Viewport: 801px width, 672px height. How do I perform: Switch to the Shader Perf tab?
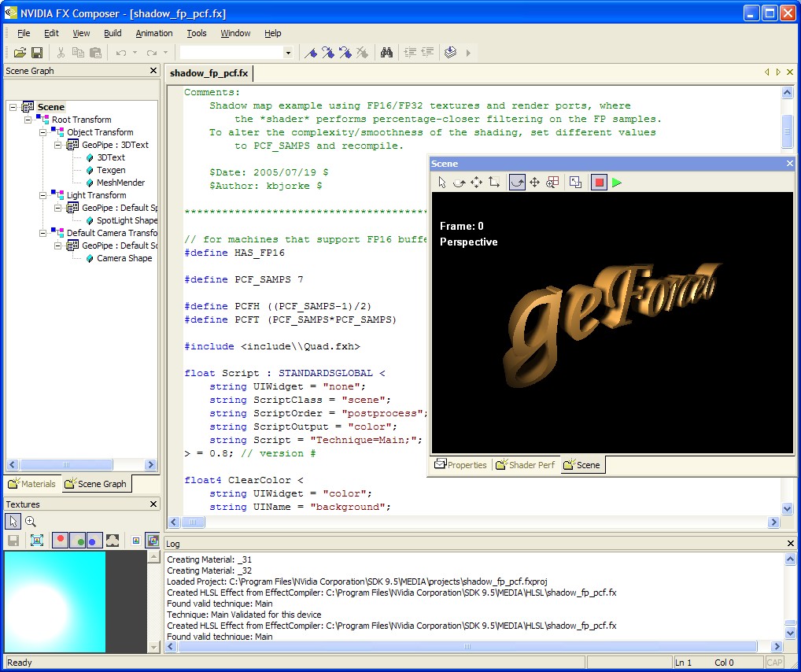pos(526,464)
